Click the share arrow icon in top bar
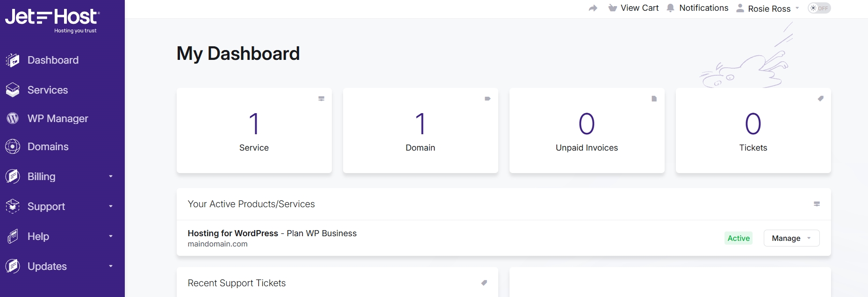 click(x=593, y=8)
